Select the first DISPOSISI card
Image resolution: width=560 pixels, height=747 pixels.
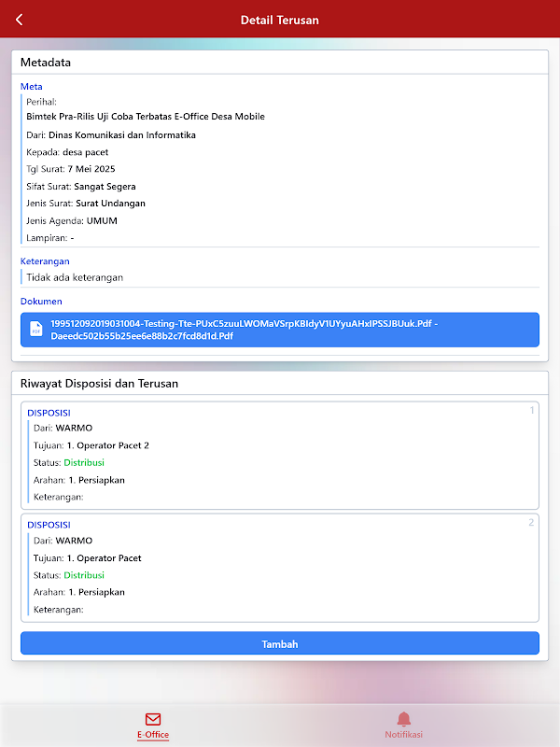point(280,456)
